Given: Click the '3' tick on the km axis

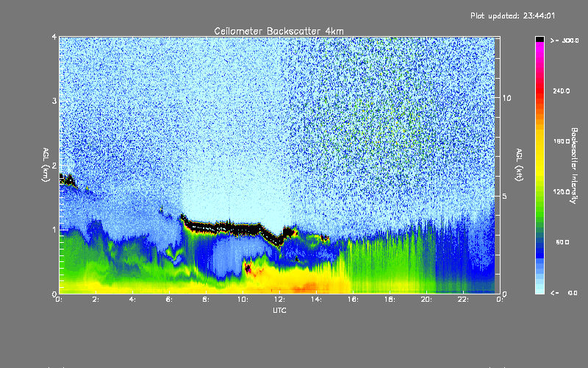Looking at the screenshot, I should click(54, 101).
